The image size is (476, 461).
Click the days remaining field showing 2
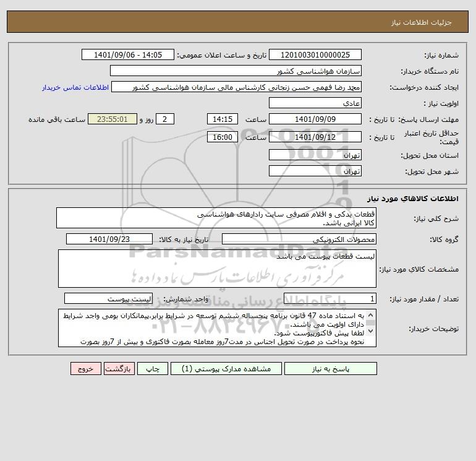point(165,119)
